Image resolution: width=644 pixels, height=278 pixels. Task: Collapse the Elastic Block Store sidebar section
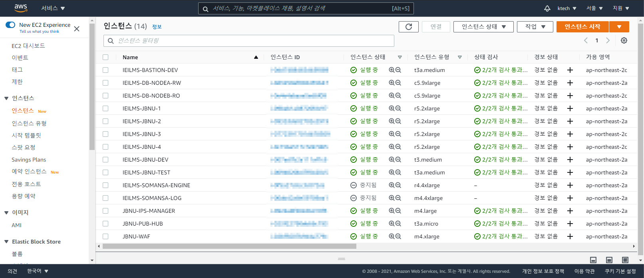[x=6, y=242]
